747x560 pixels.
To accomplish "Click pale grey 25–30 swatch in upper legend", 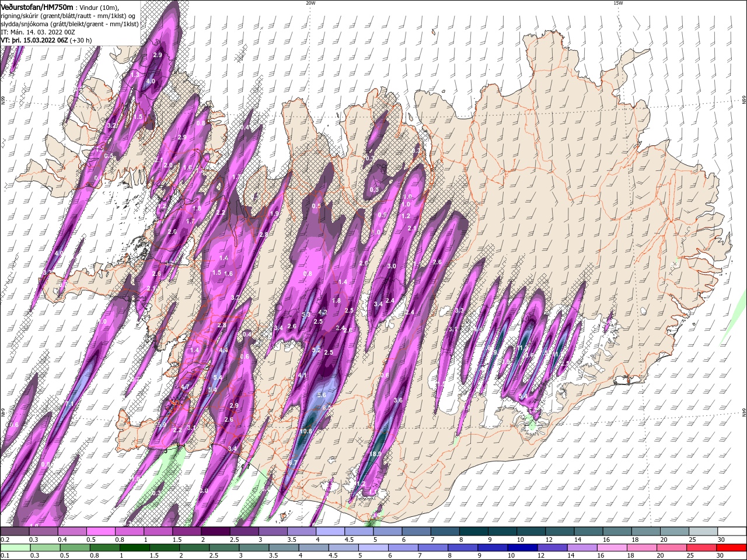I will 703,531.
